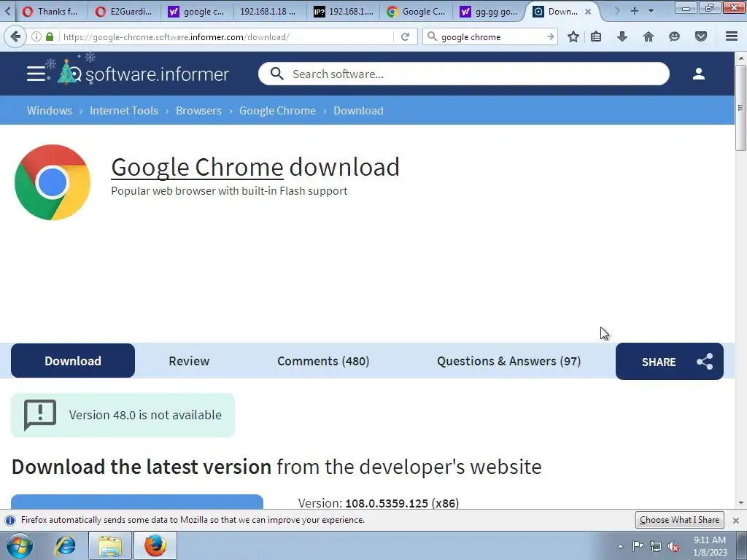The image size is (747, 560).
Task: Click the info icon in notification bar
Action: point(10,520)
